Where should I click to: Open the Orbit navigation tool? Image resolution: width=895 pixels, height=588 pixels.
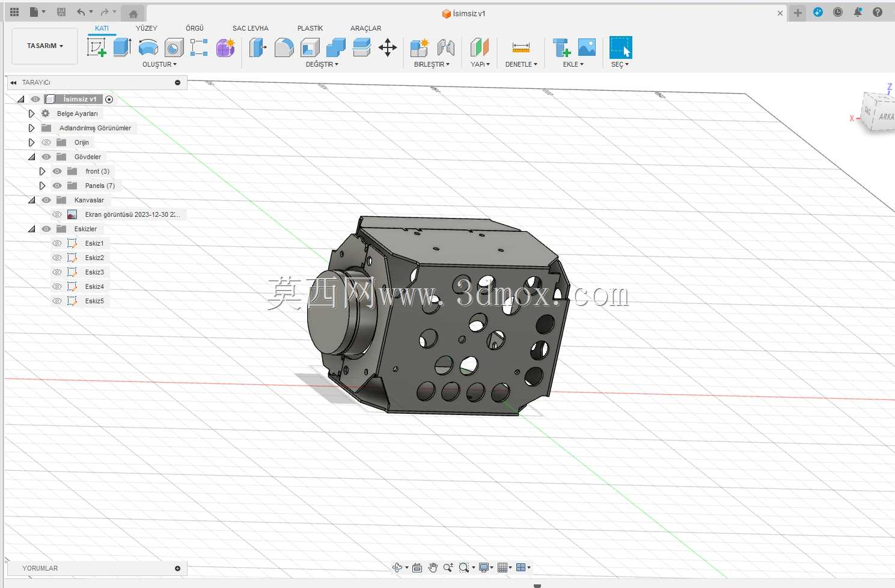pyautogui.click(x=397, y=567)
